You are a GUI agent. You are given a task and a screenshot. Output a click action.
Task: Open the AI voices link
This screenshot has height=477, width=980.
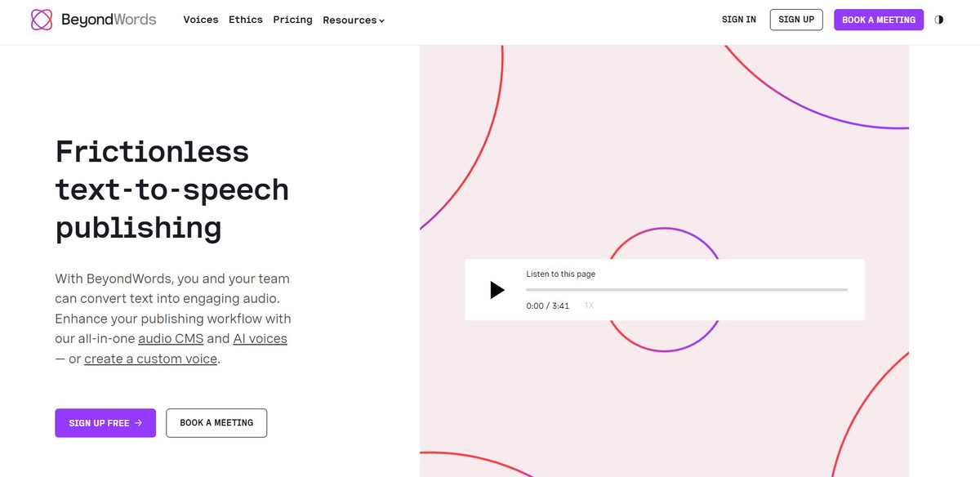pyautogui.click(x=260, y=338)
